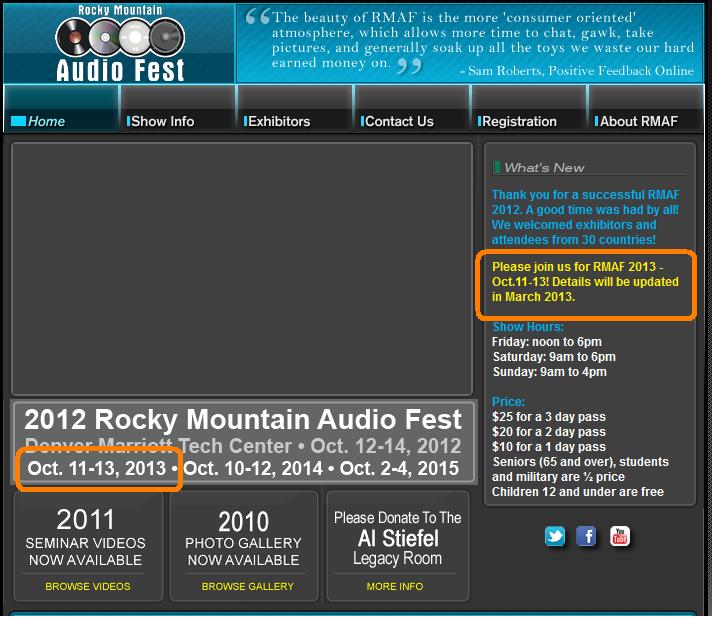Click the 2010 Photo Gallery card heading
The height and width of the screenshot is (618, 712).
[243, 539]
